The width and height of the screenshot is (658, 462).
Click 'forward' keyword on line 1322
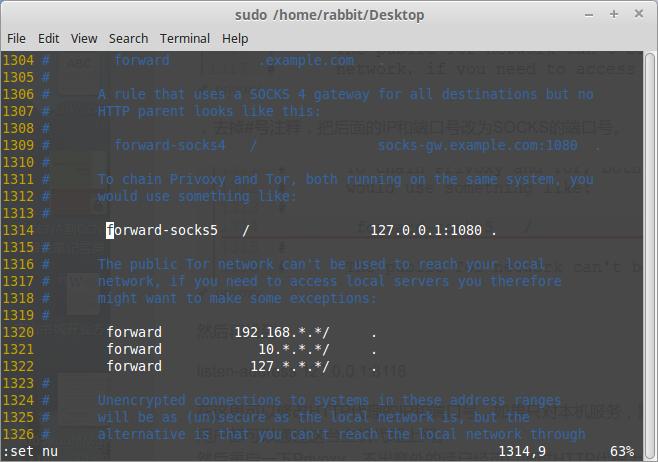click(x=134, y=366)
